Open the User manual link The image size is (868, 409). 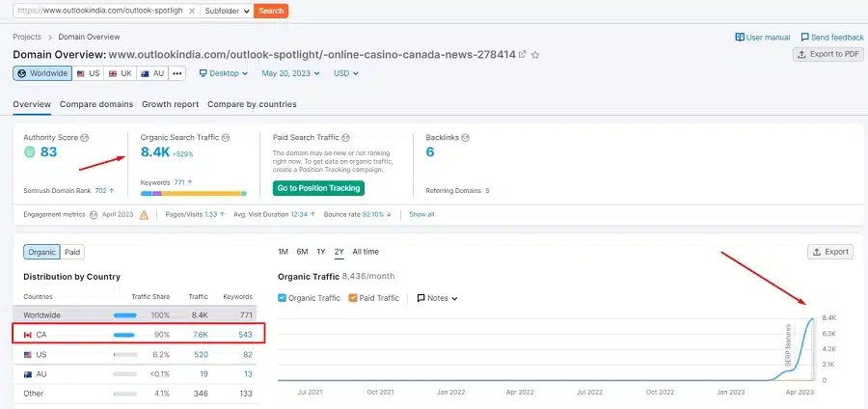pos(762,37)
